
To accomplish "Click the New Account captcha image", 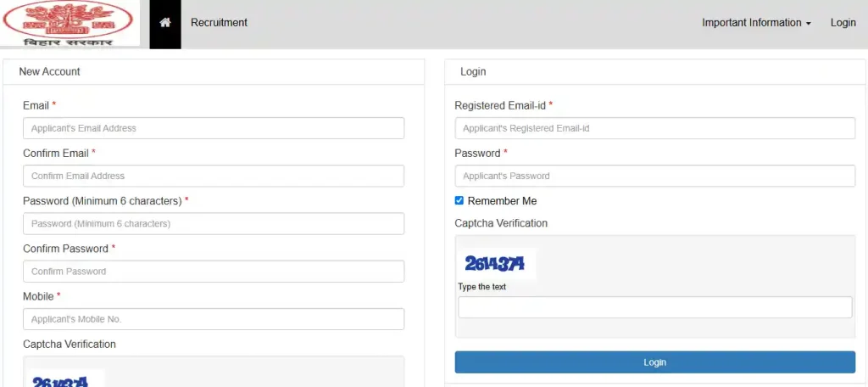I will point(65,379).
